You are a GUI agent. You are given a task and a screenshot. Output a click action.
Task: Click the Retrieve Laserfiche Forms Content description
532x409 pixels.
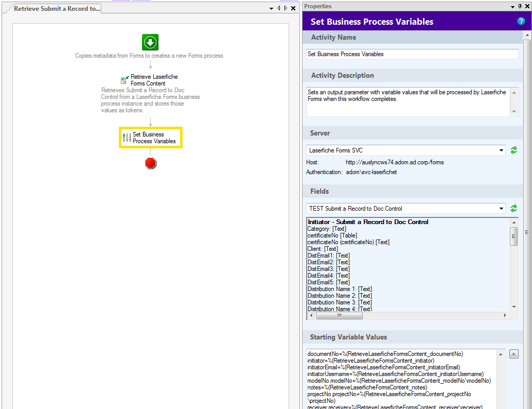click(150, 100)
